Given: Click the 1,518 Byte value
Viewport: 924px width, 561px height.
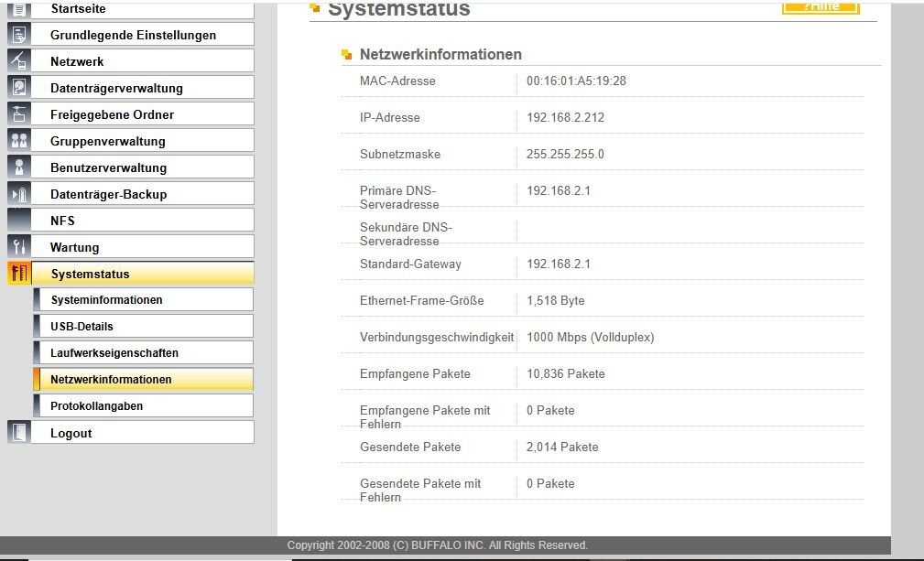Looking at the screenshot, I should [x=556, y=300].
